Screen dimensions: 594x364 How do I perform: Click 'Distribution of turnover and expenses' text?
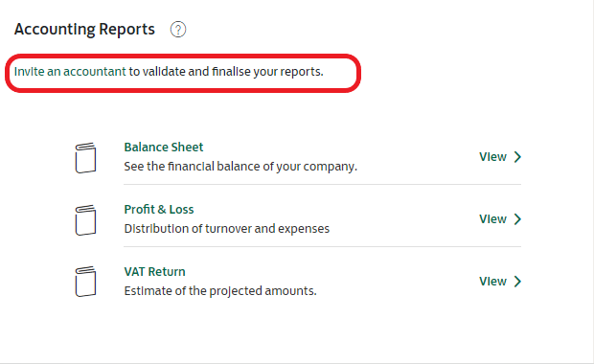pos(227,229)
